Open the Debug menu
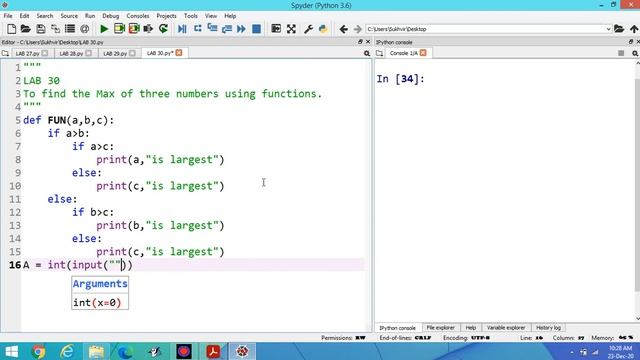Viewport: 640px width, 360px height. (111, 16)
